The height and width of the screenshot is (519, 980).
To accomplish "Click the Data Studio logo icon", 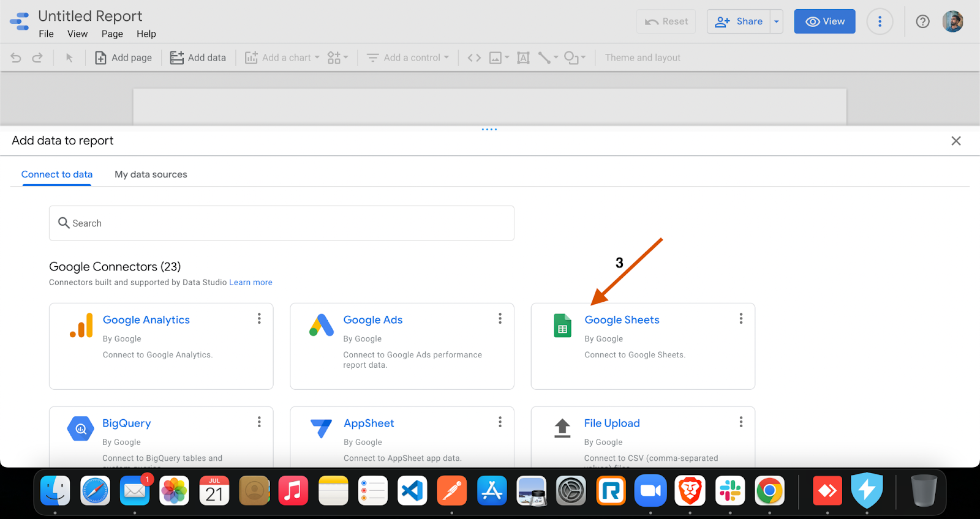I will click(20, 21).
